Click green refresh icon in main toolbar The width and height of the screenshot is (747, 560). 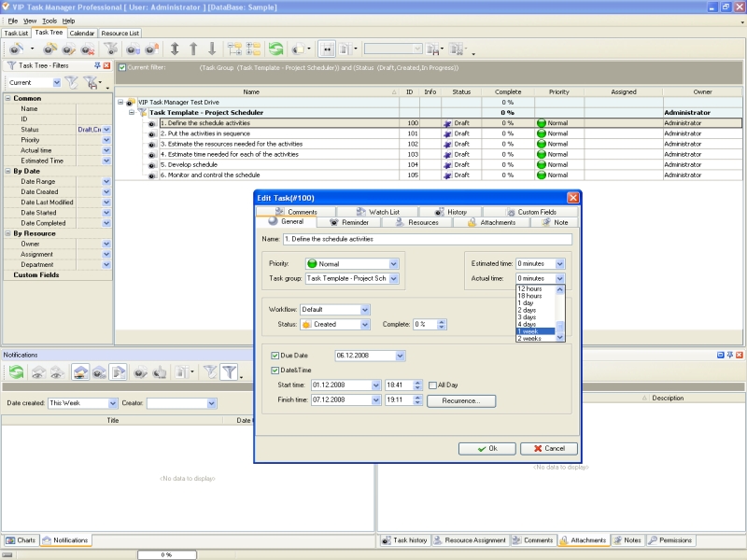point(275,49)
